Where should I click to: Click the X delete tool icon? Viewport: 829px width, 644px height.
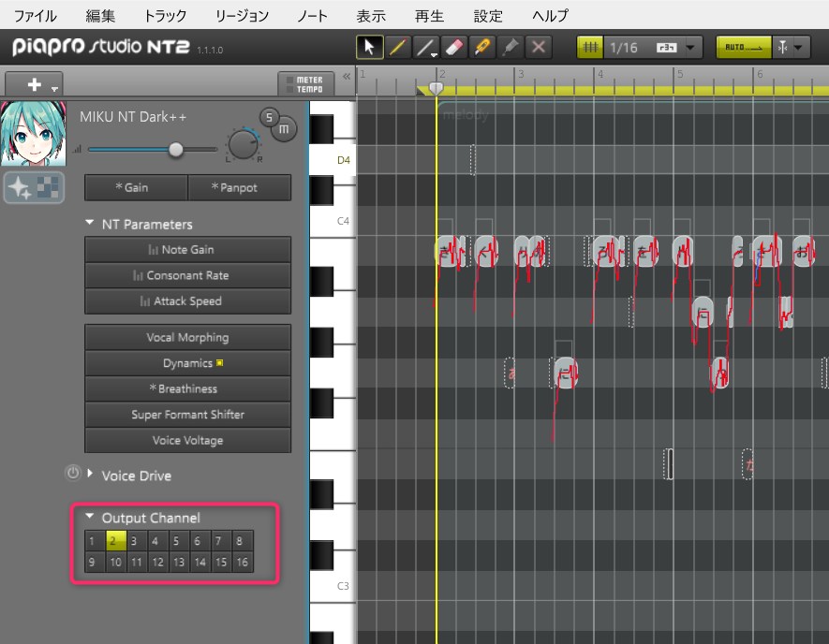(539, 47)
